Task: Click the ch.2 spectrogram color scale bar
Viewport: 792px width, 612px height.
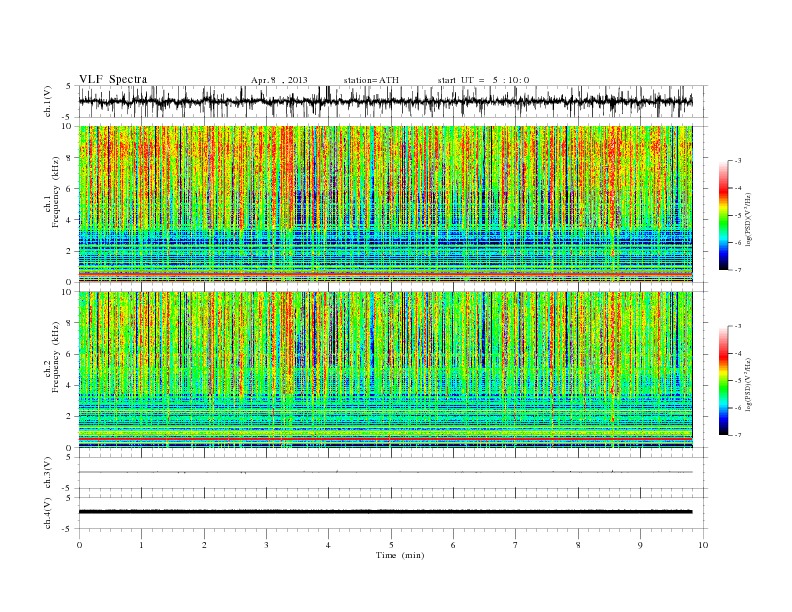Action: 723,381
